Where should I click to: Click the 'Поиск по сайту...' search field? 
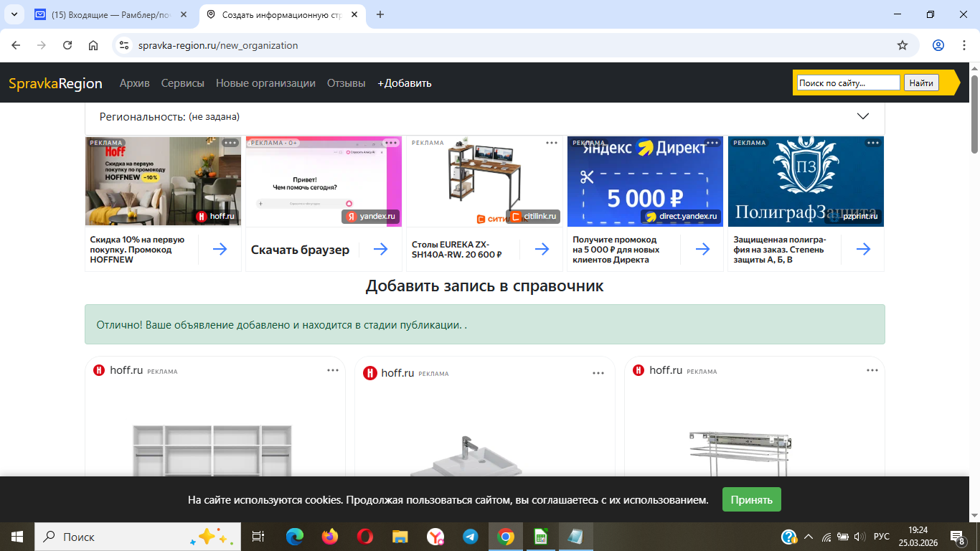(848, 83)
